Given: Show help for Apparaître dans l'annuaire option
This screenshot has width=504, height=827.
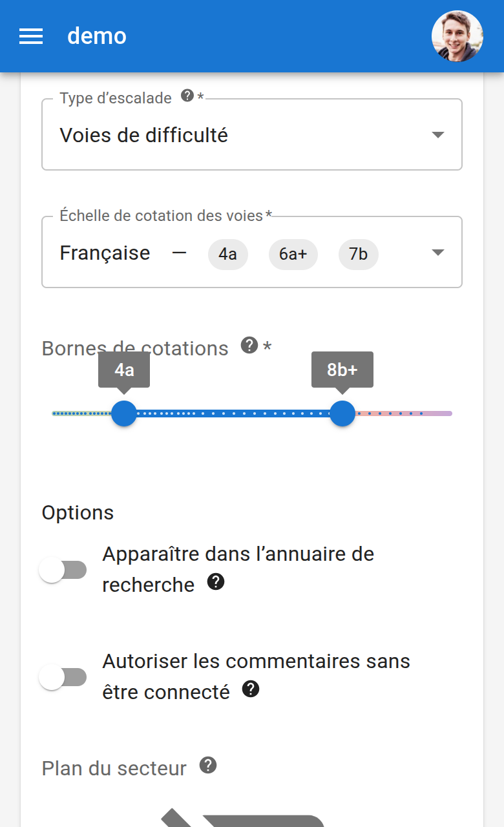Looking at the screenshot, I should point(216,582).
